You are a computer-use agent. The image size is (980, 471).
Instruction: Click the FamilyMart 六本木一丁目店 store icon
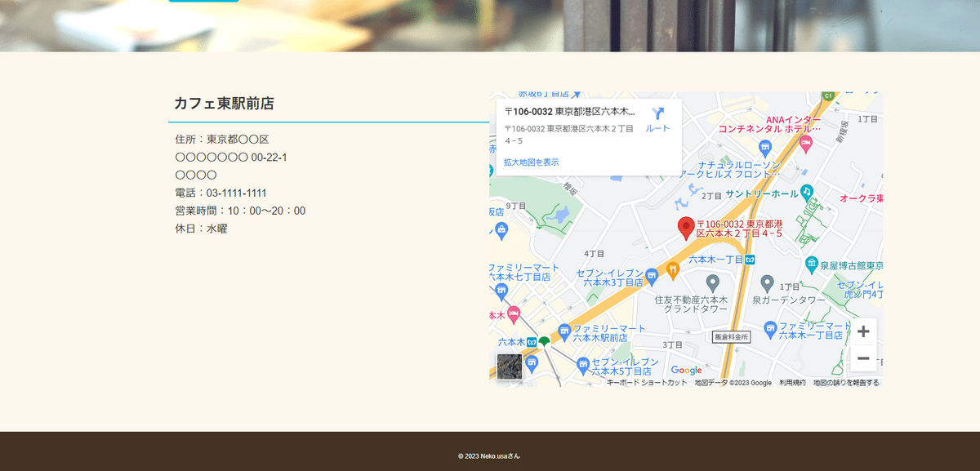769,329
